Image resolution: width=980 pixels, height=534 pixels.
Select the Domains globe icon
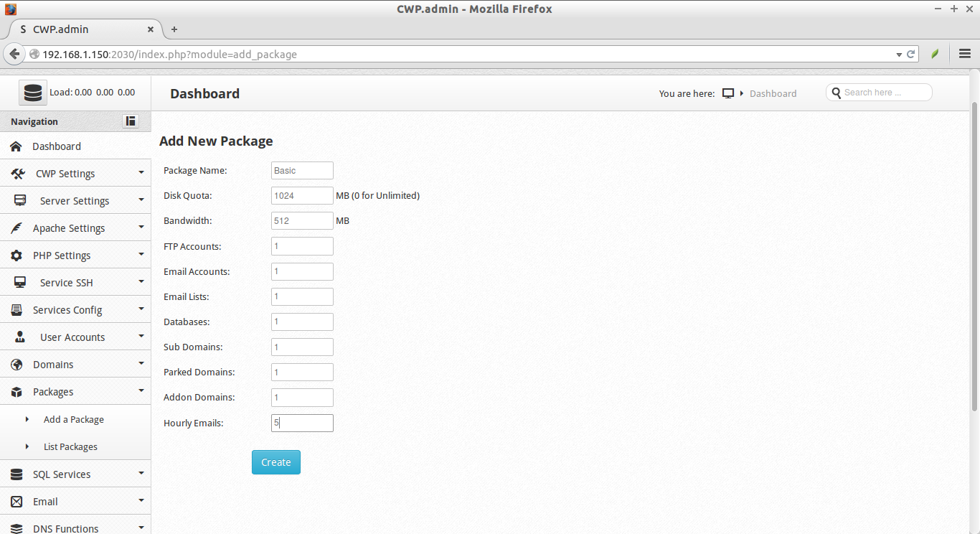tap(17, 364)
